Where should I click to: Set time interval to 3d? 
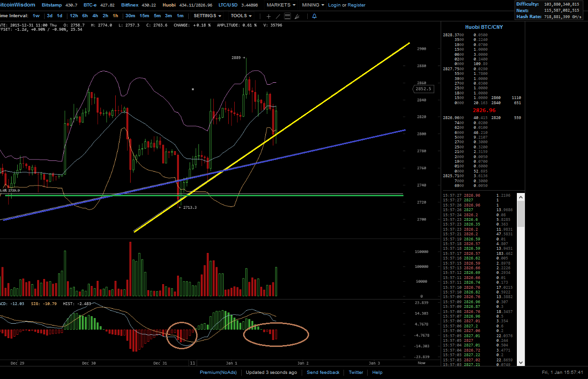49,16
